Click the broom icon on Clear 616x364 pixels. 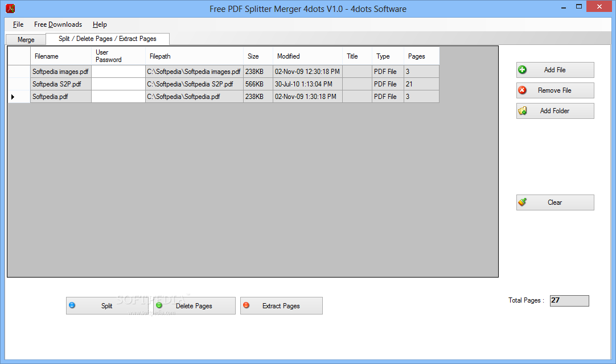click(522, 202)
